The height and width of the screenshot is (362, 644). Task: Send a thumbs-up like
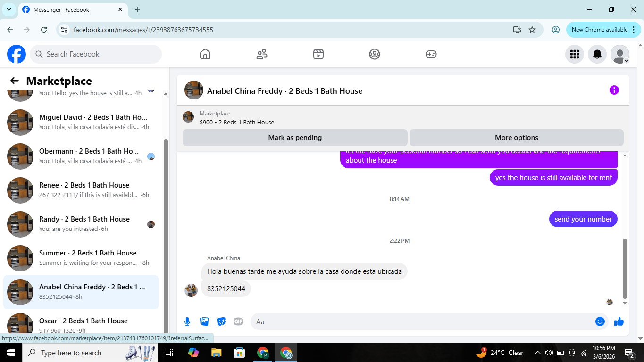tap(619, 321)
